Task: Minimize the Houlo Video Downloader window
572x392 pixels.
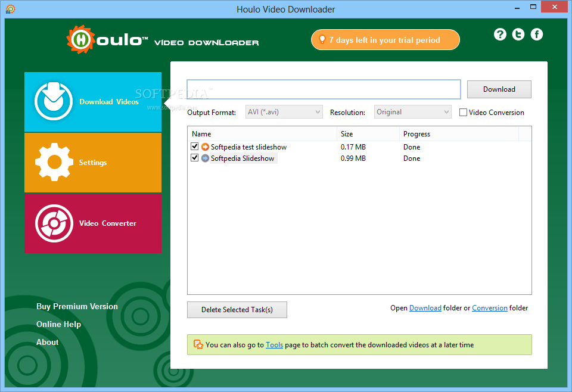Action: 517,7
